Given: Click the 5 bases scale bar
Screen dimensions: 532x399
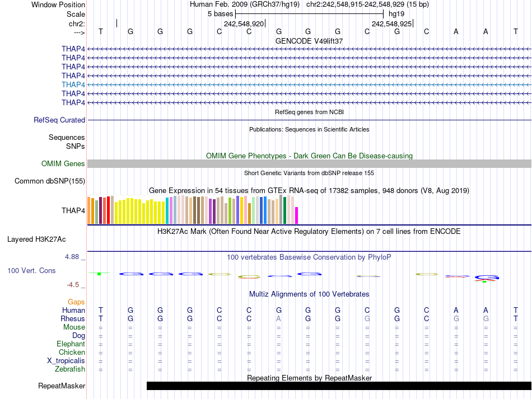Looking at the screenshot, I should click(x=309, y=13).
